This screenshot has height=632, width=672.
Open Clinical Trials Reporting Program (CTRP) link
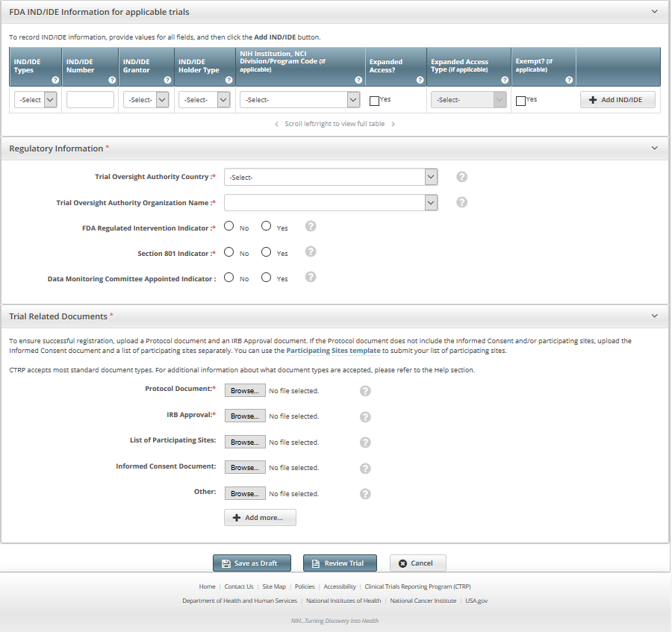coord(417,586)
